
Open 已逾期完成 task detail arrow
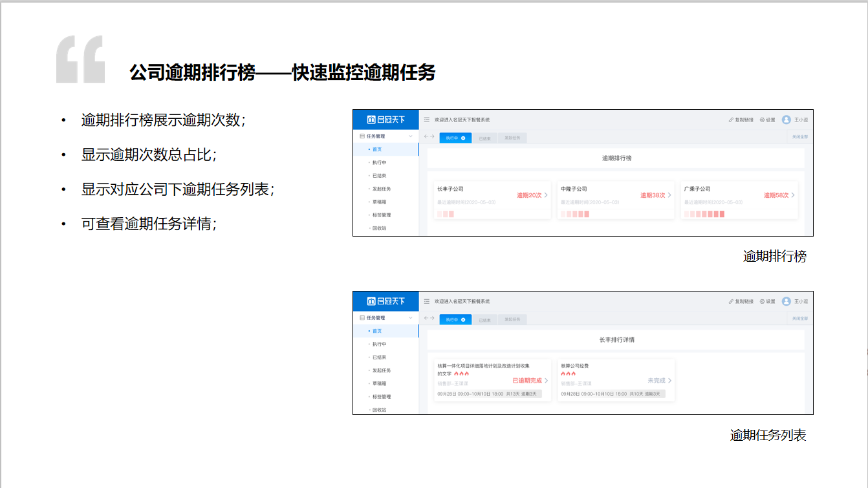coord(546,381)
